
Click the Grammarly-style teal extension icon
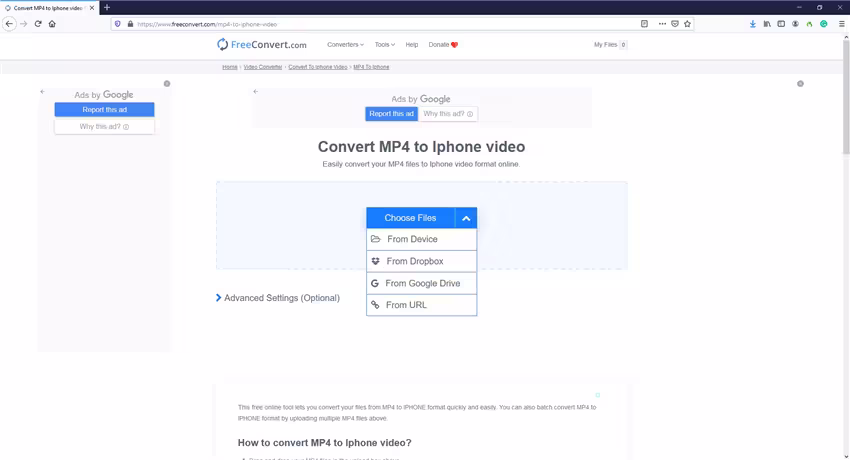[823, 24]
